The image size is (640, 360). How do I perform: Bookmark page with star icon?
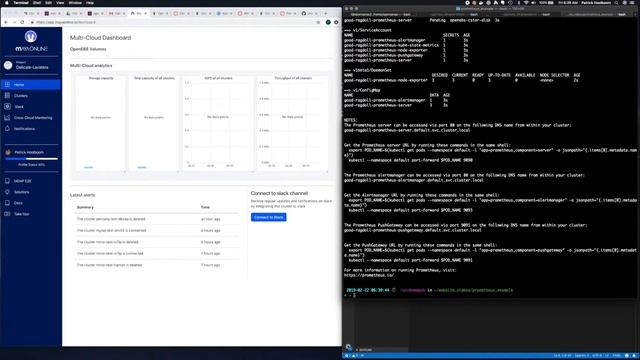coord(318,22)
